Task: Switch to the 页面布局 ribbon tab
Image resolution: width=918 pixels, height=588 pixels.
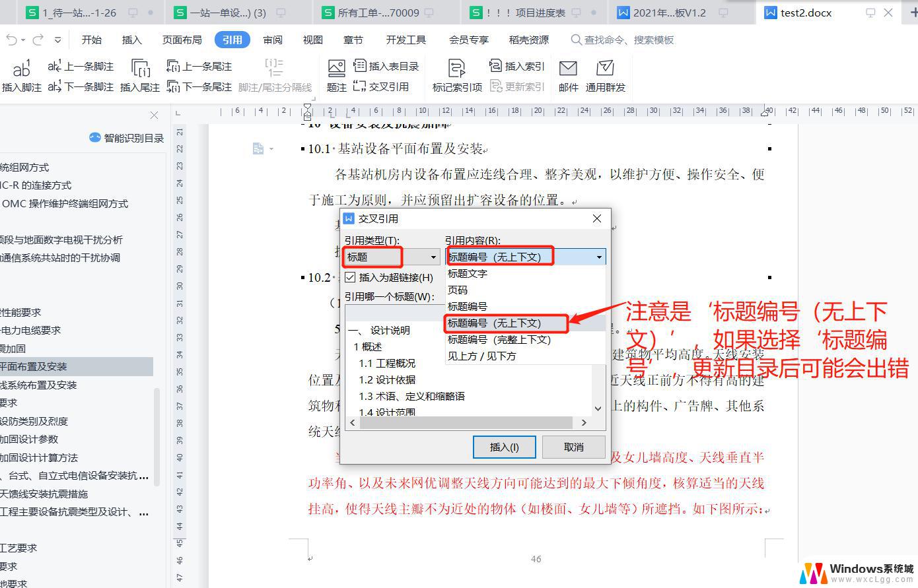Action: [182, 40]
